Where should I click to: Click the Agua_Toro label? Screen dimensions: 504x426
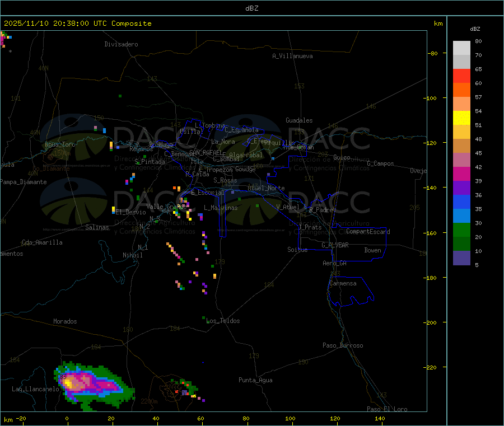pos(60,144)
